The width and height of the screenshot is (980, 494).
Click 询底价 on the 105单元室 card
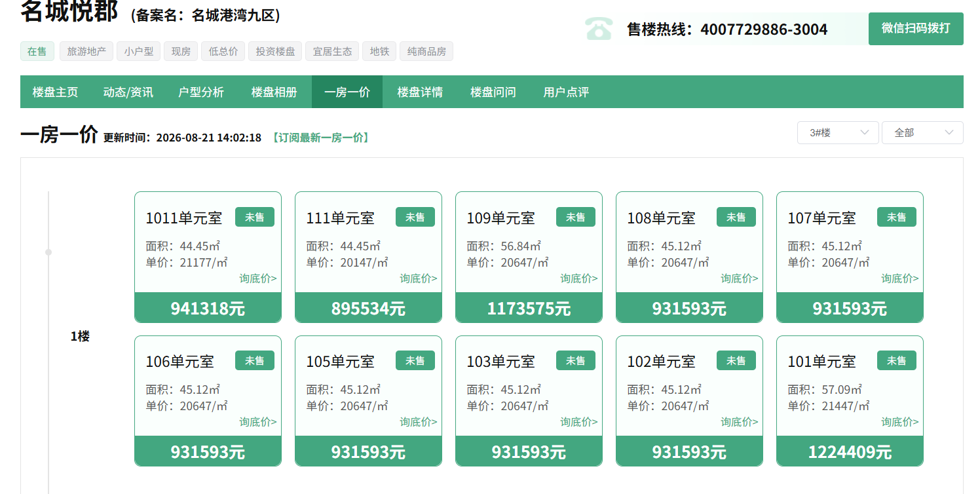click(419, 422)
